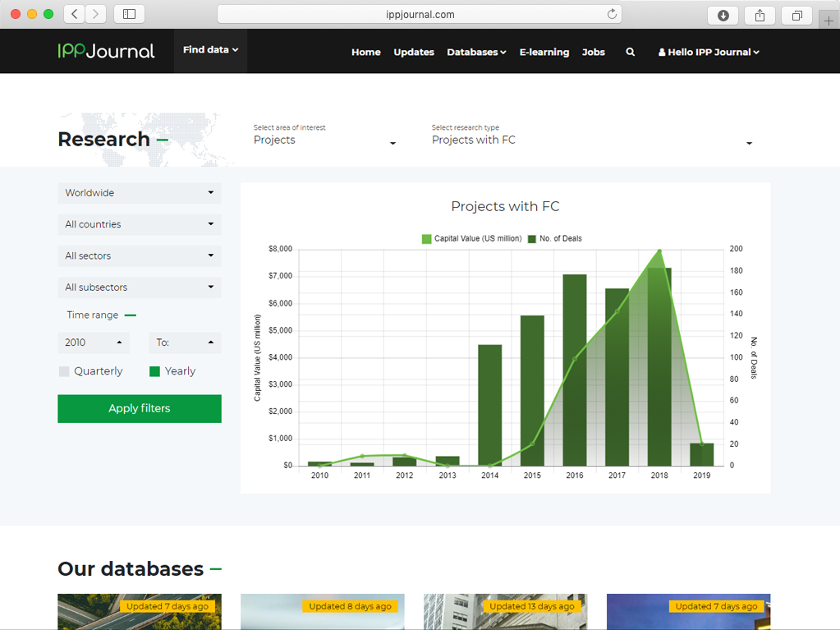Go to the E-learning menu item
The width and height of the screenshot is (840, 630).
click(544, 52)
